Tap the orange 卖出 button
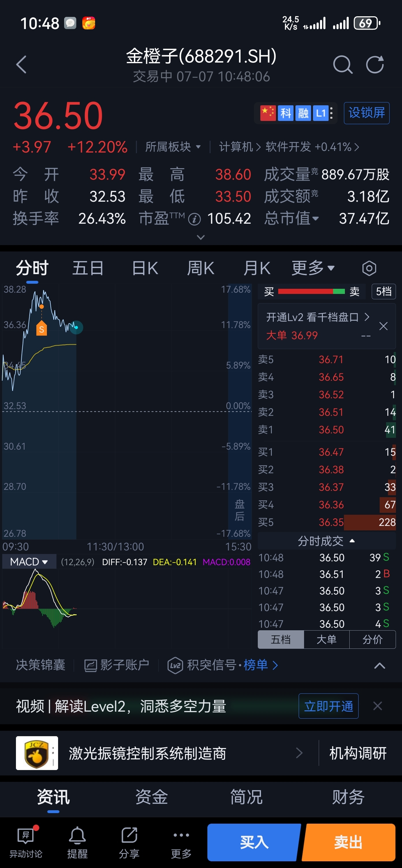This screenshot has width=402, height=868. [349, 842]
